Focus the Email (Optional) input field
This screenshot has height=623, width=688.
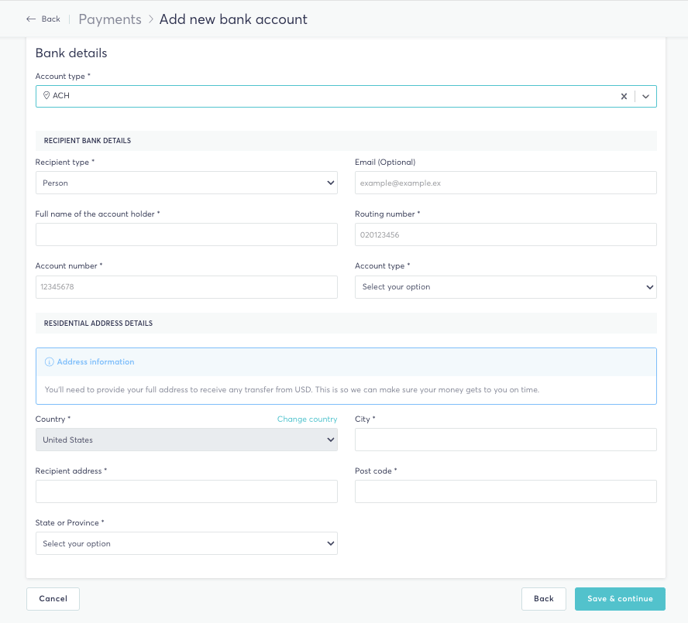click(x=505, y=183)
